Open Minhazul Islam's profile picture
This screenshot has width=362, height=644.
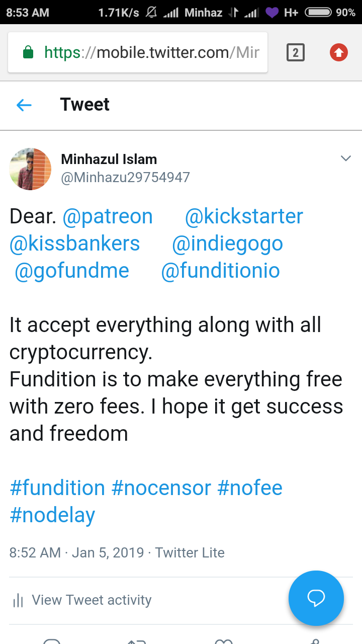pos(30,169)
